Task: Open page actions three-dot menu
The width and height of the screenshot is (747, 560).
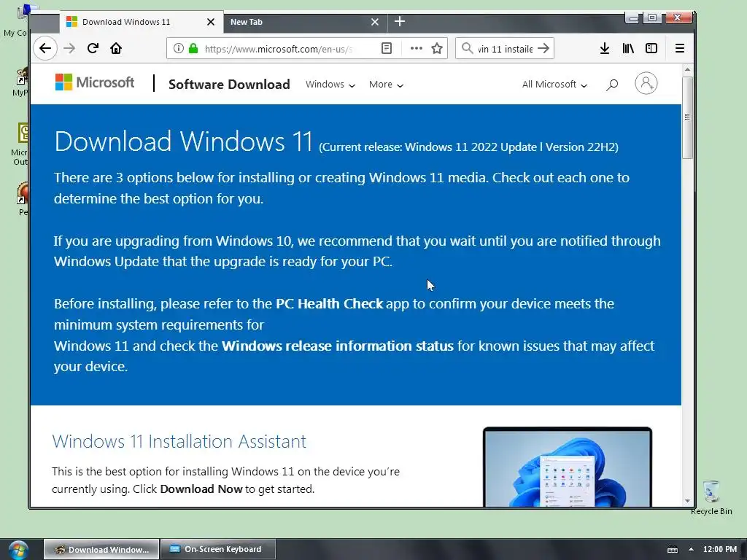Action: click(417, 48)
